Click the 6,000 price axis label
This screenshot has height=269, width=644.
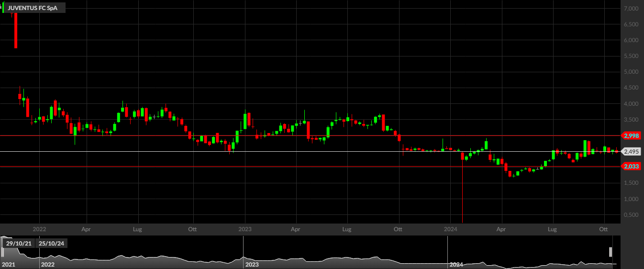(631, 40)
